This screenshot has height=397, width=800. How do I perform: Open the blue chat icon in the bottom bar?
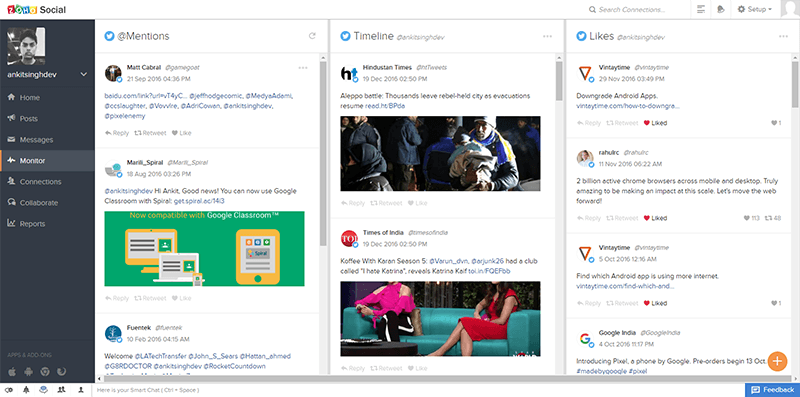pyautogui.click(x=44, y=390)
